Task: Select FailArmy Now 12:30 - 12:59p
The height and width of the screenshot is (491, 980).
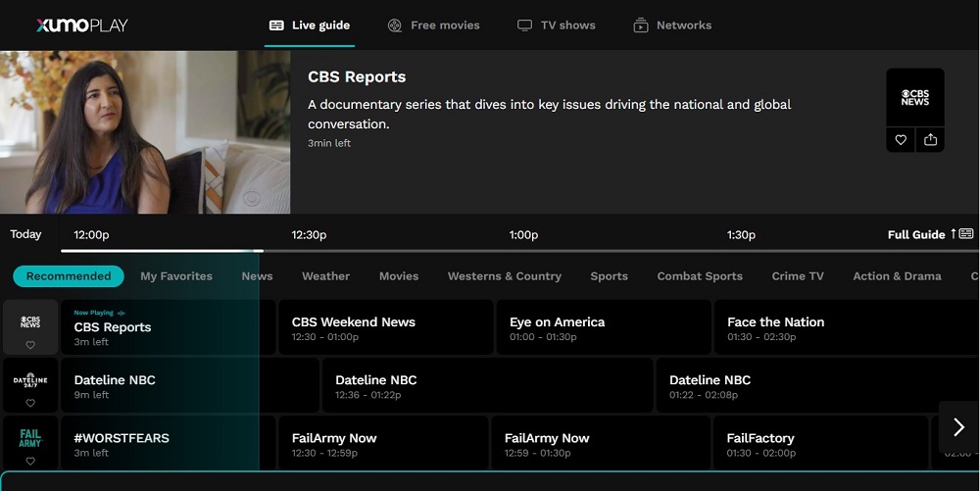Action: [383, 443]
